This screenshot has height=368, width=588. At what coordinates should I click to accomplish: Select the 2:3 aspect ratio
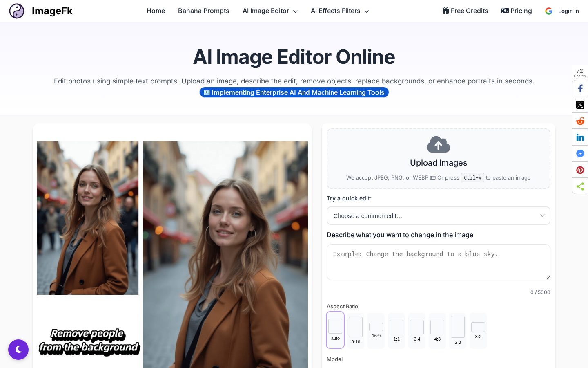[x=458, y=331]
